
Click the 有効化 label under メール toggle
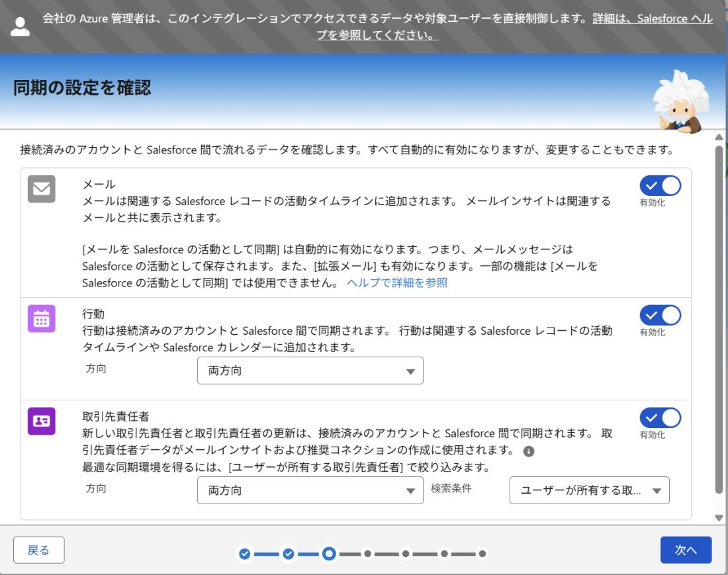pos(653,202)
